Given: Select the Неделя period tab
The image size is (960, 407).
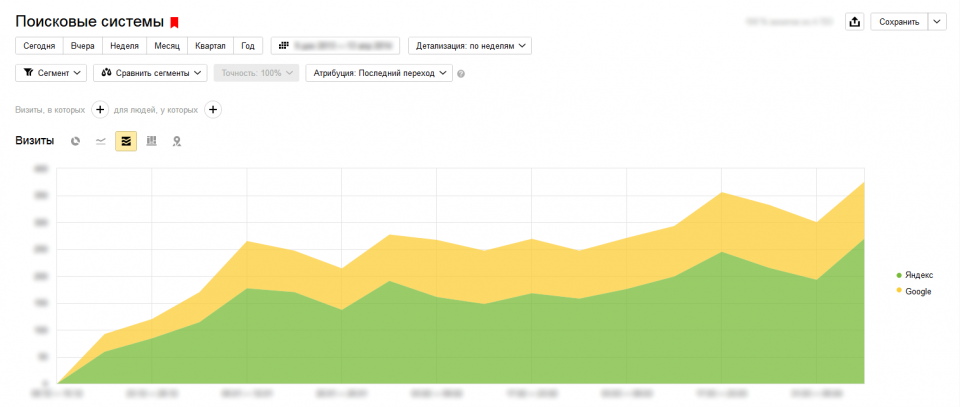Looking at the screenshot, I should [124, 46].
